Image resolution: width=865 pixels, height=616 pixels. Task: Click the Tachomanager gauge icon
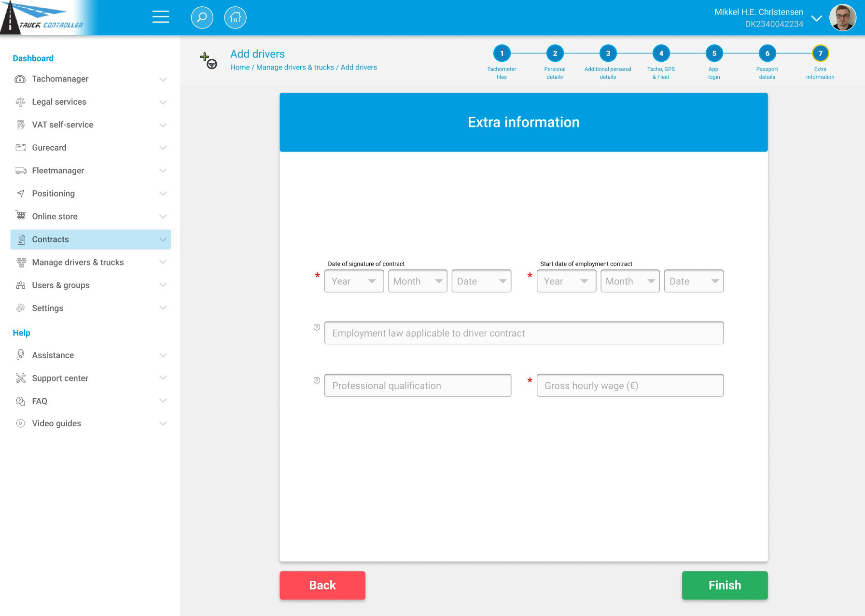20,79
